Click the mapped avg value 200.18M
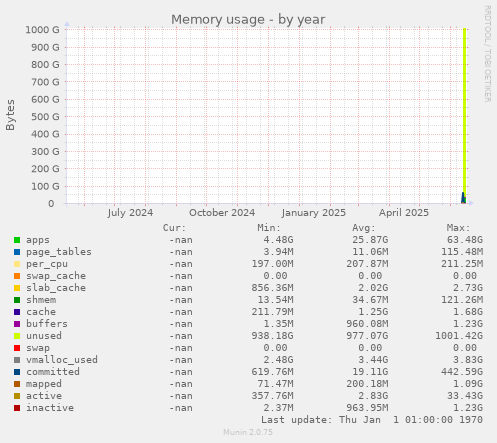Image resolution: width=497 pixels, height=443 pixels. point(367,384)
